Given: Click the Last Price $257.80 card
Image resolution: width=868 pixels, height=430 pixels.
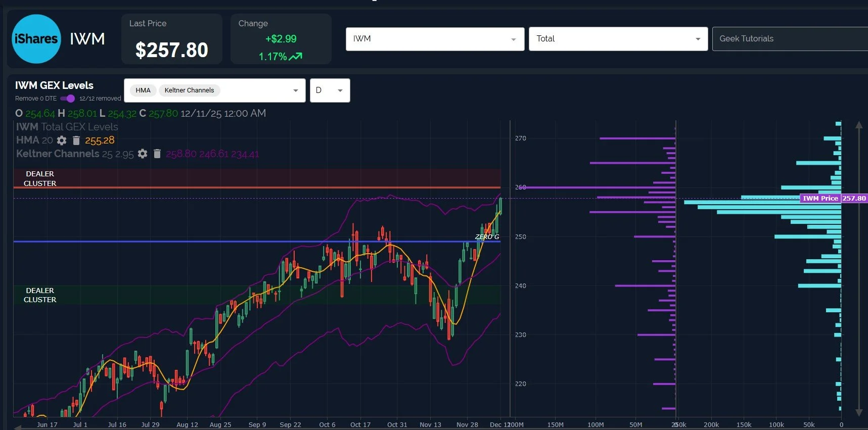Looking at the screenshot, I should coord(172,39).
